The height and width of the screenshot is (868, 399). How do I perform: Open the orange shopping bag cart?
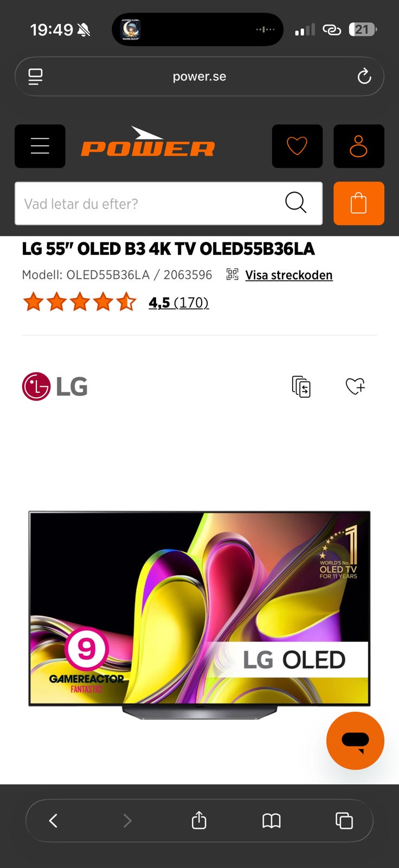tap(359, 203)
